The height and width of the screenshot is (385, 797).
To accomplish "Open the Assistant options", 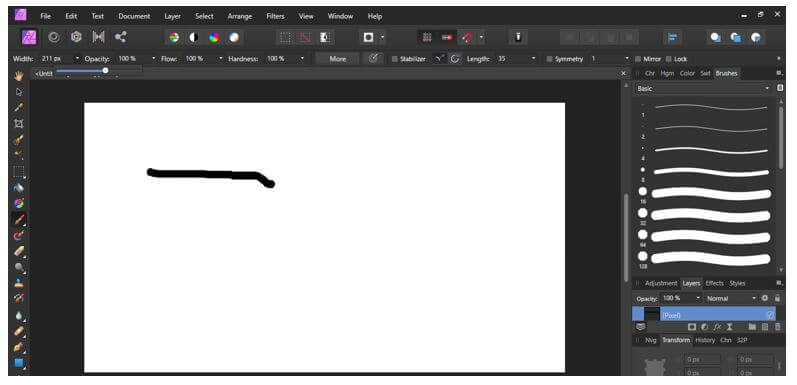I will pyautogui.click(x=518, y=37).
